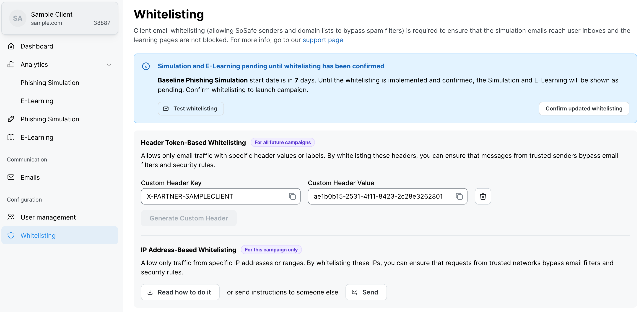Viewport: 644px width, 312px height.
Task: Click Confirm updated whitelisting
Action: click(x=584, y=109)
